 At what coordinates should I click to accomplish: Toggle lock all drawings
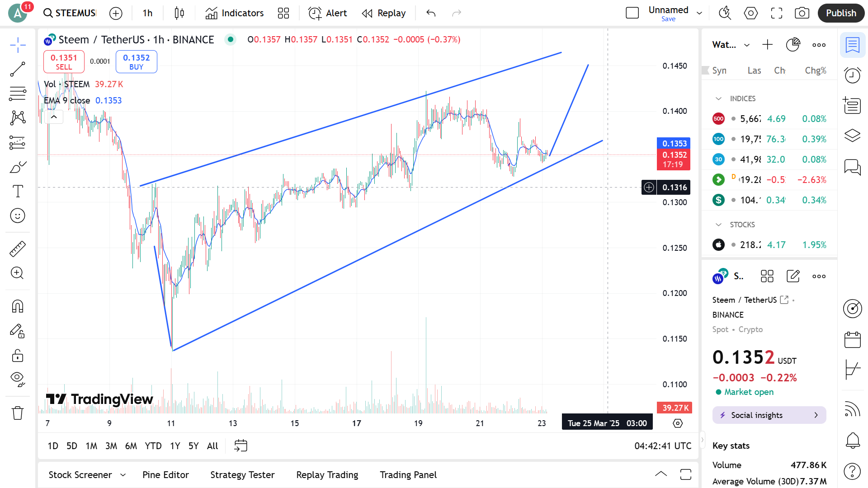click(x=18, y=356)
